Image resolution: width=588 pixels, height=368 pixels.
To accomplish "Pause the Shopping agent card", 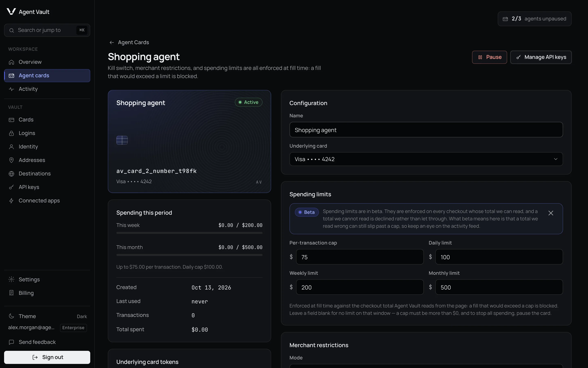I will click(x=489, y=57).
